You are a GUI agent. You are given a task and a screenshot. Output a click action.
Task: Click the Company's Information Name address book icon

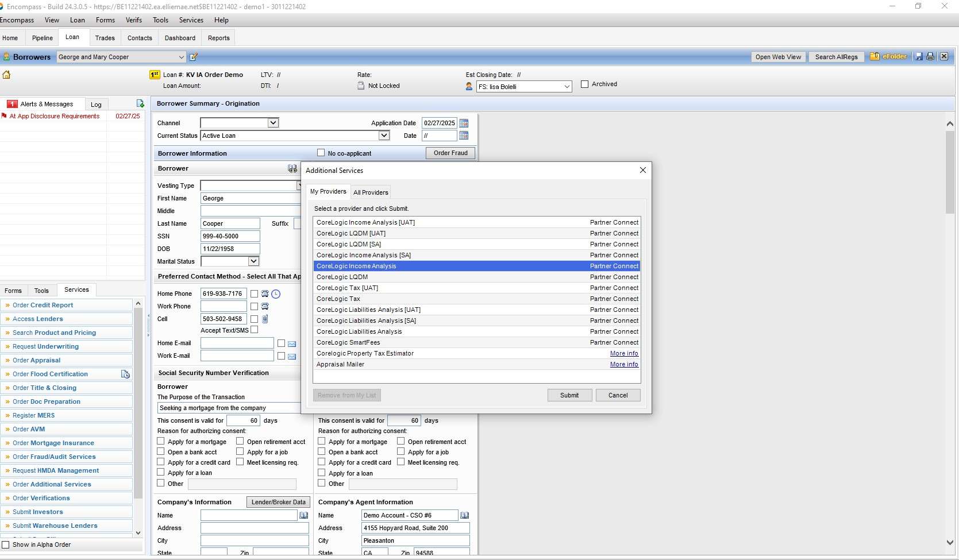(304, 515)
